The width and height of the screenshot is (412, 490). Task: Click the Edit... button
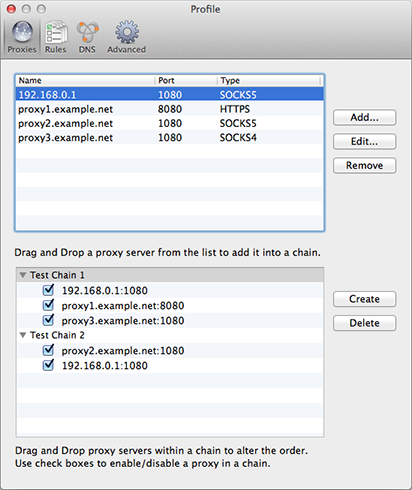pyautogui.click(x=364, y=142)
